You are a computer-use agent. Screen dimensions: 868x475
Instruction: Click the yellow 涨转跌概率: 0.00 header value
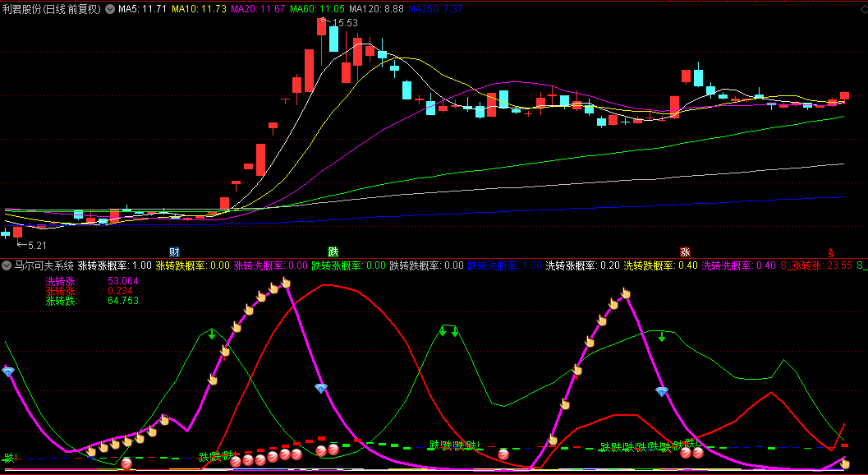[x=193, y=265]
